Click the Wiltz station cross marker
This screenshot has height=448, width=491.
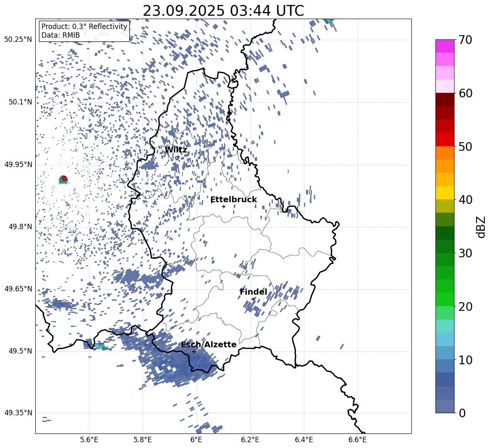click(178, 157)
